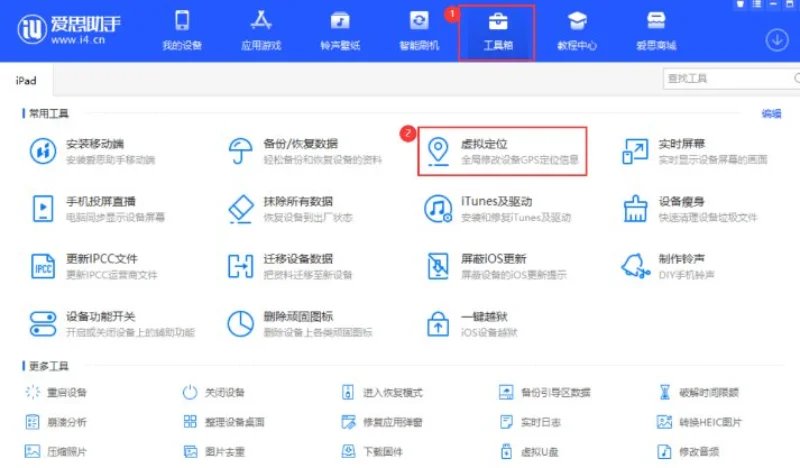The width and height of the screenshot is (800, 468).
Task: Open 虚拟U盘 tool
Action: click(x=529, y=451)
